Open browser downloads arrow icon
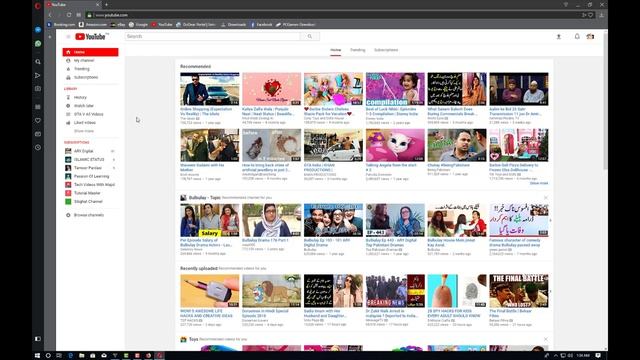The height and width of the screenshot is (360, 640). [x=602, y=15]
